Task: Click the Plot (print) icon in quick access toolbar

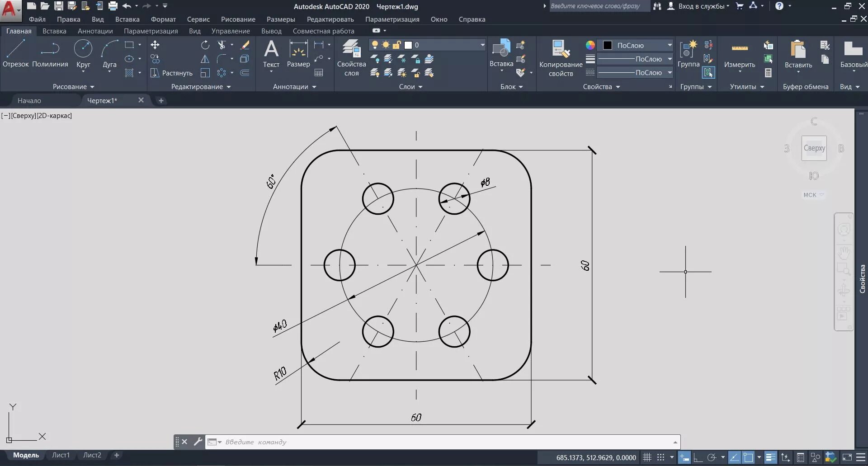Action: [x=113, y=6]
